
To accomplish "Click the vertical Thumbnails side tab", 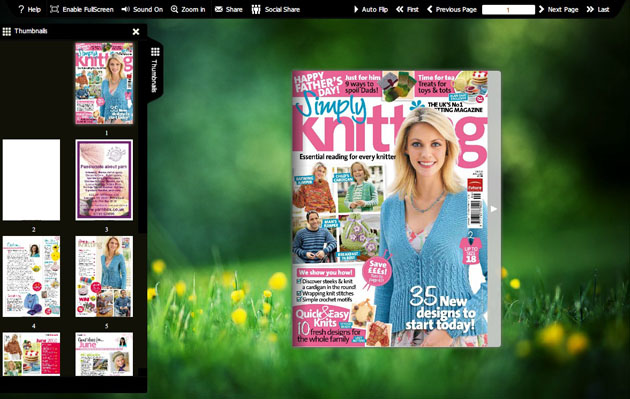I will [x=155, y=71].
